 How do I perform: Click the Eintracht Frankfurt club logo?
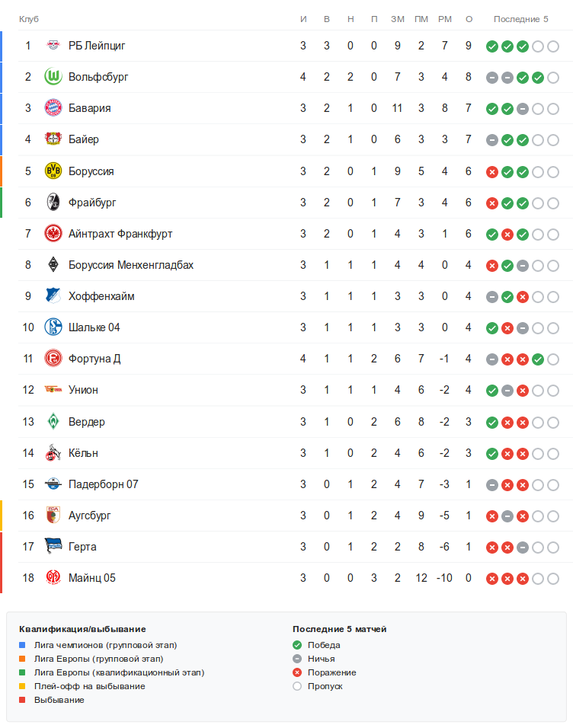coord(53,234)
